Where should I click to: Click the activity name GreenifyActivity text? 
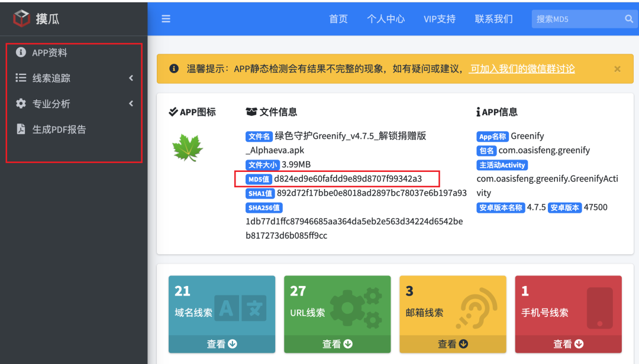tap(547, 186)
